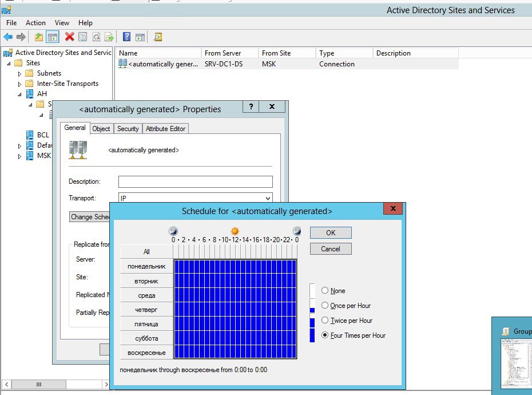
Task: Open Properties via the toolbar icon
Action: click(82, 37)
